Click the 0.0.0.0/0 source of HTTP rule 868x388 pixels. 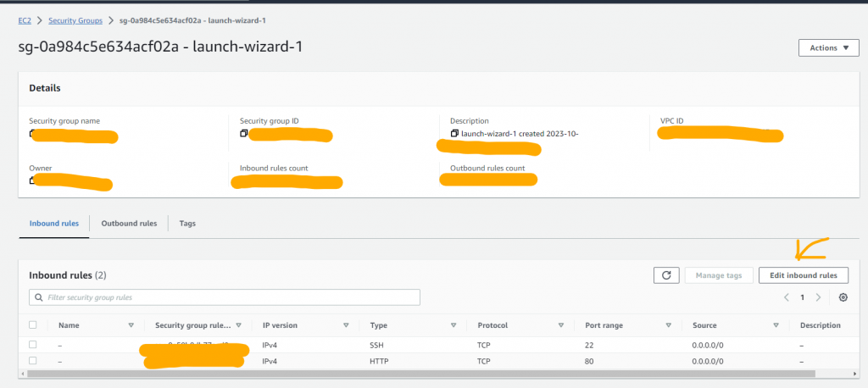click(708, 361)
